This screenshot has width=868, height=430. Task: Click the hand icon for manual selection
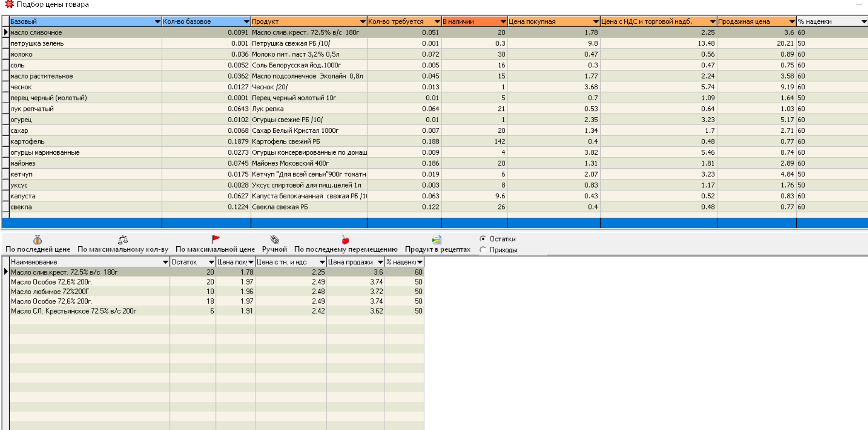click(x=275, y=239)
